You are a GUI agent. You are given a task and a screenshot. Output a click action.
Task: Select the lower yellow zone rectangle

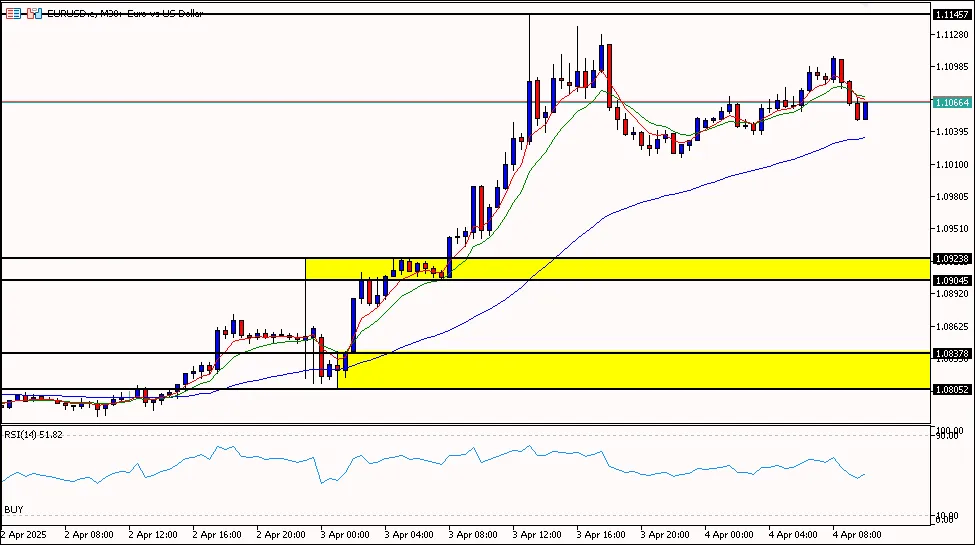[x=634, y=371]
